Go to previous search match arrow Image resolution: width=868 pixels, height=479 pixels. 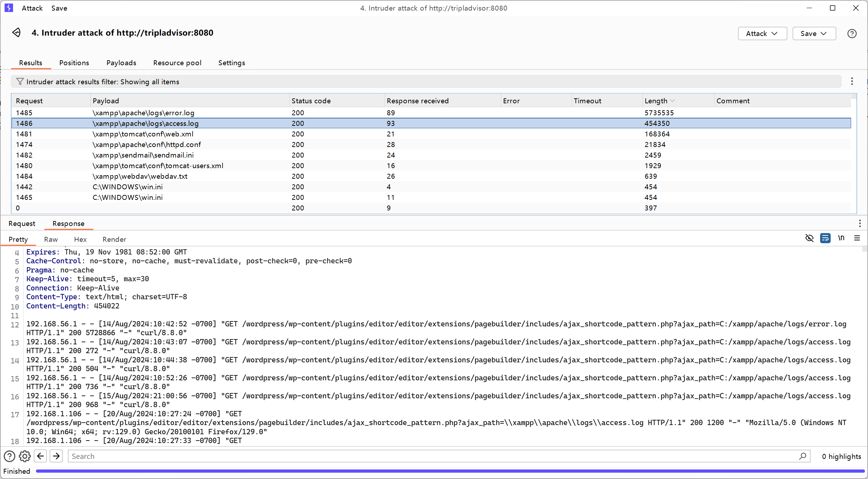41,456
